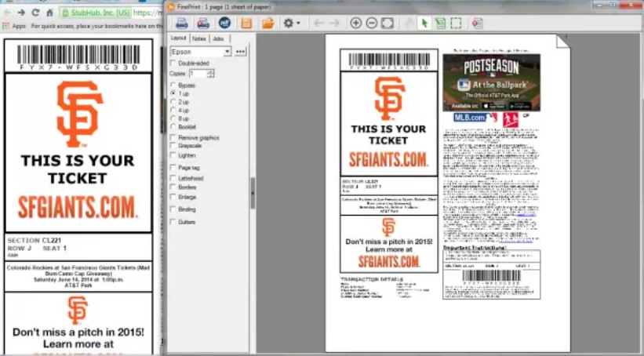This screenshot has height=356, width=644.
Task: Click SFGIANTS.COM text on browser ticket
Action: (x=77, y=207)
